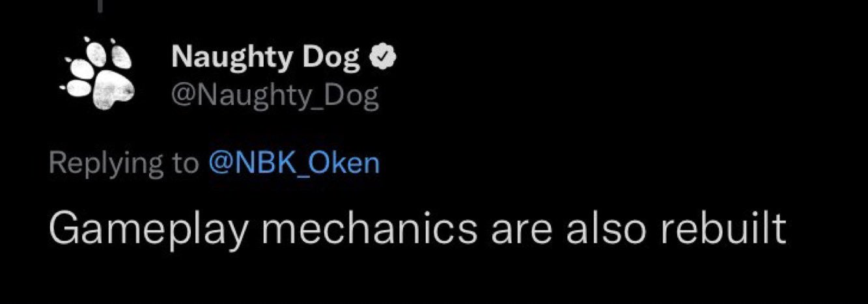Click the thread connector line above the avatar
868x304 pixels.
click(100, 5)
